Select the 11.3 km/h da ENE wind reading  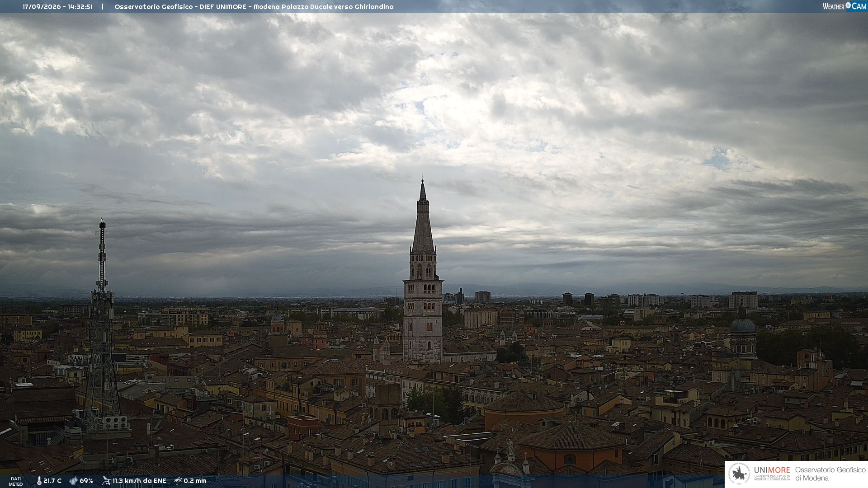(x=139, y=481)
